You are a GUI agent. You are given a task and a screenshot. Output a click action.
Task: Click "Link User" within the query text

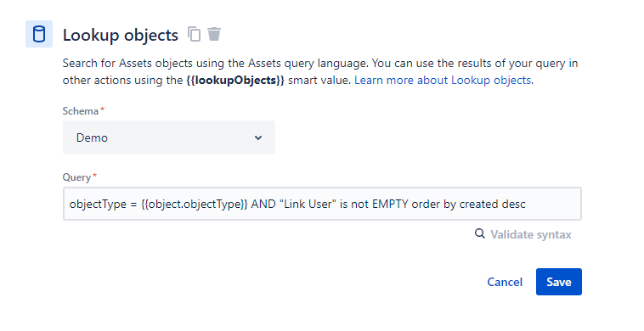coord(308,204)
